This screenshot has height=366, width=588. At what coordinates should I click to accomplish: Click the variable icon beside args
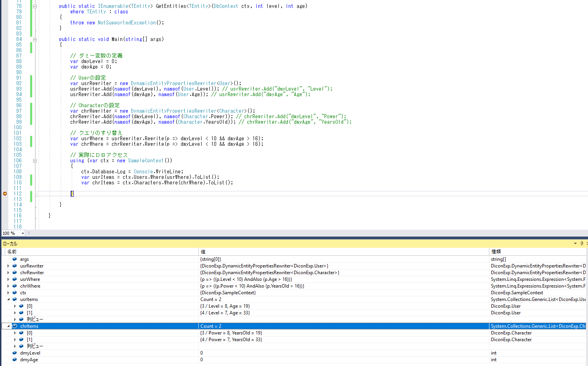pos(15,259)
